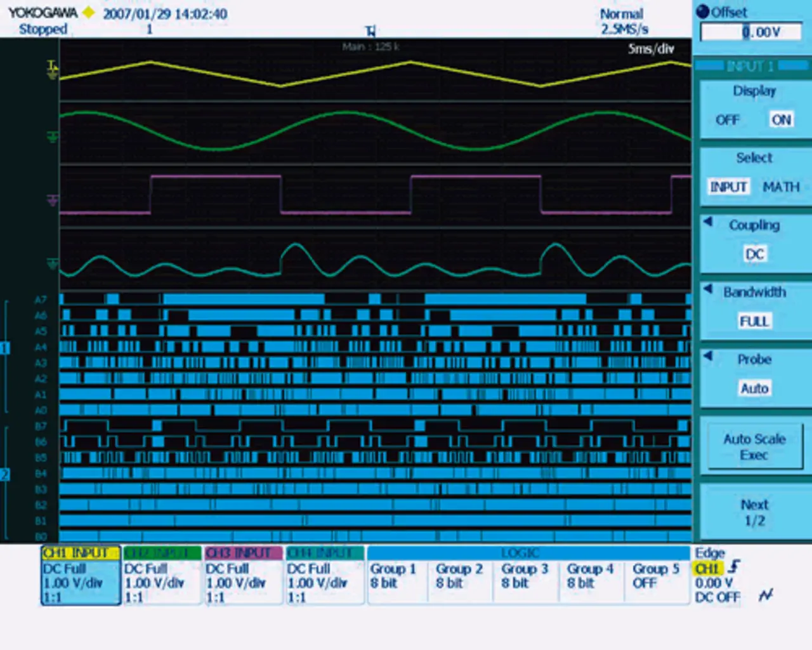Click the CH3 purple ground level marker

[53, 201]
